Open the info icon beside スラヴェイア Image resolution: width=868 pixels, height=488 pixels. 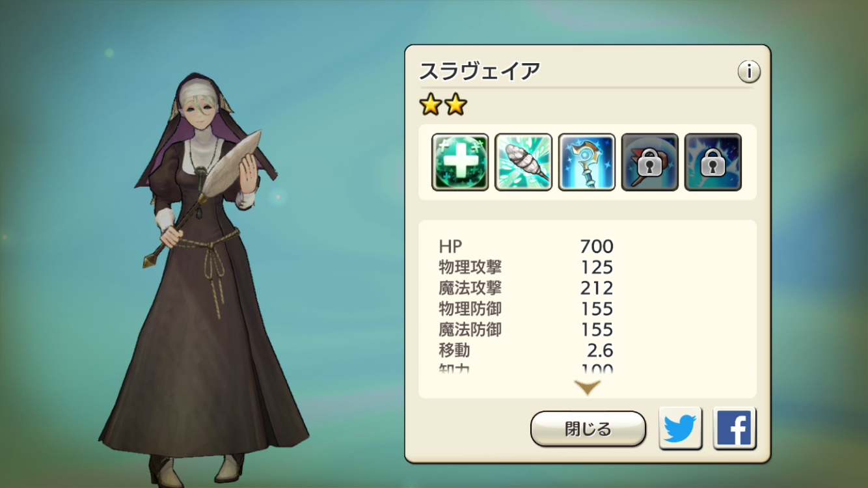[x=749, y=72]
